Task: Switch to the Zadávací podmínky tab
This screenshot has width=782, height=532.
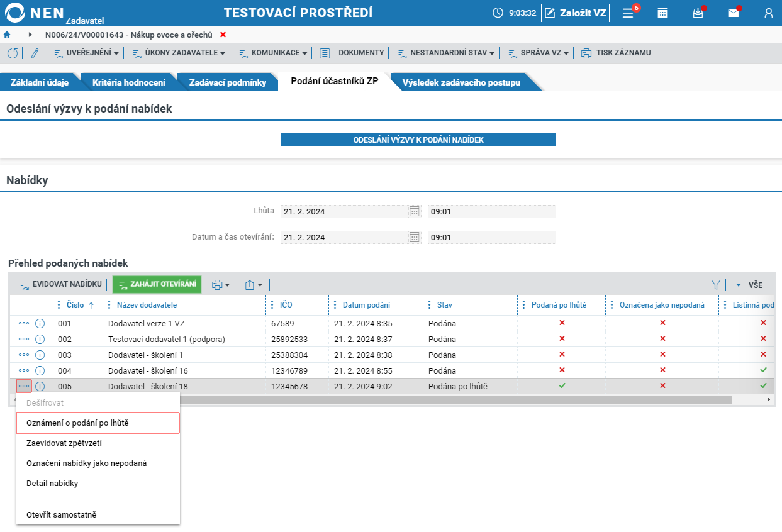Action: pos(228,82)
